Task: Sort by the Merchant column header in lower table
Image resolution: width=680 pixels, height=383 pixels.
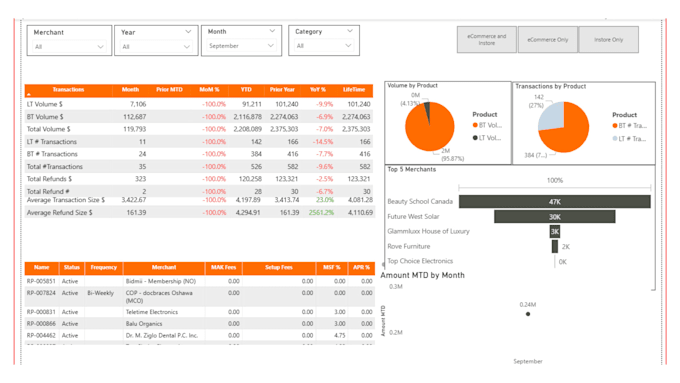Action: point(164,268)
